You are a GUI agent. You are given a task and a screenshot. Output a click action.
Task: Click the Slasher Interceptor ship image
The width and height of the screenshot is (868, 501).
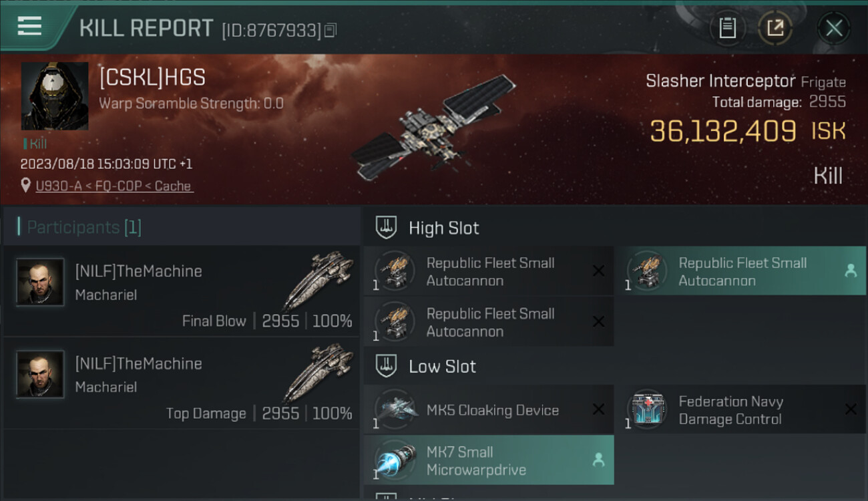(433, 127)
